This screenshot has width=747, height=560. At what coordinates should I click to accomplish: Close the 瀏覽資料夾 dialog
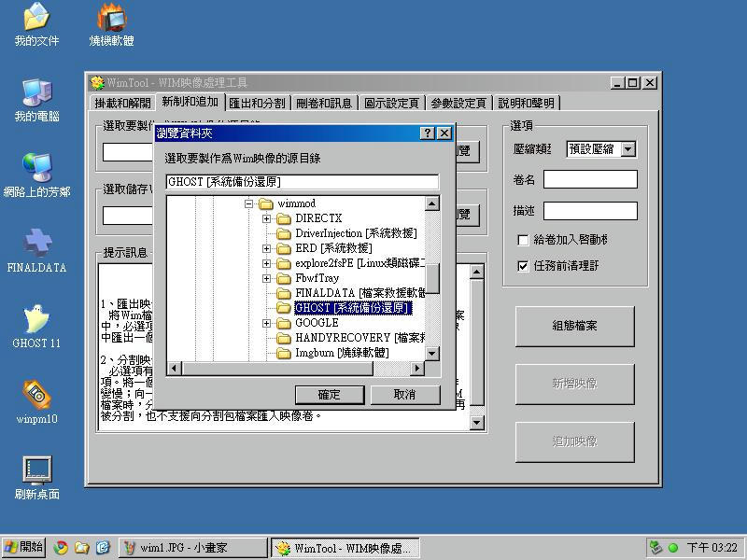pos(444,133)
